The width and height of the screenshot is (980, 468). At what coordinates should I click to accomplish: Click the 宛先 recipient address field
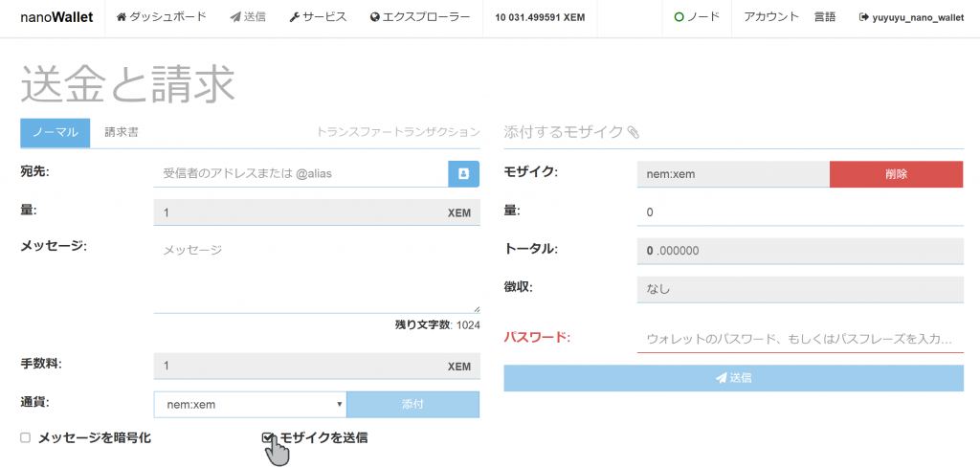pyautogui.click(x=301, y=173)
